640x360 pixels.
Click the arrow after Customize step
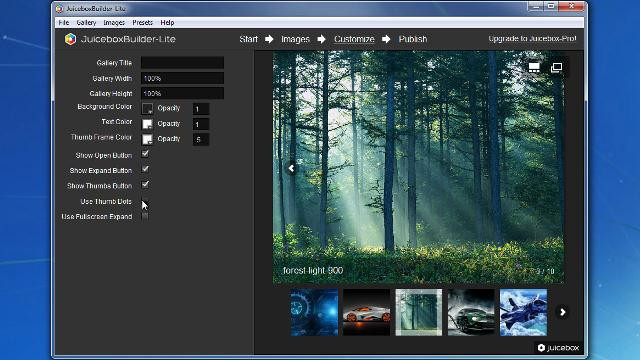point(386,39)
